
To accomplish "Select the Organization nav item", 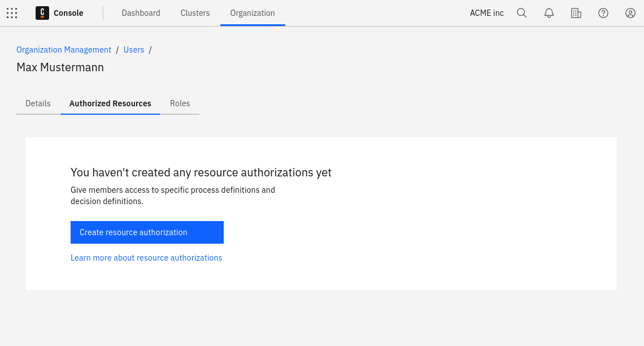I will [x=253, y=13].
